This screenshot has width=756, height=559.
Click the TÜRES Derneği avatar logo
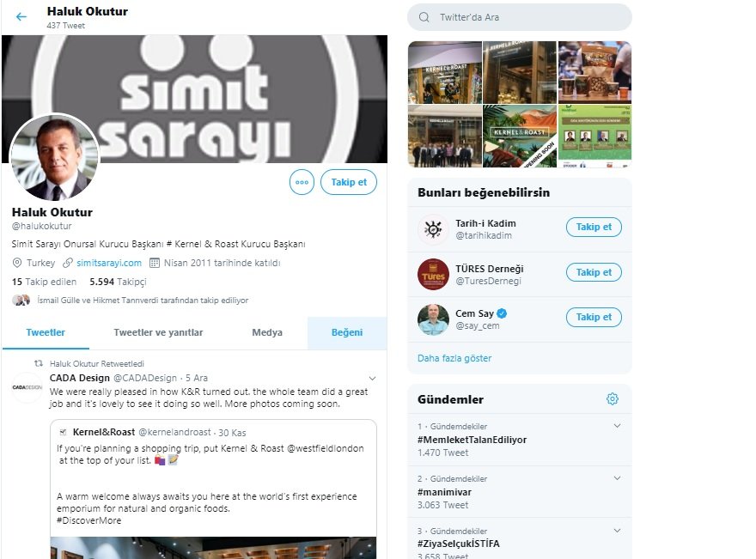(433, 274)
